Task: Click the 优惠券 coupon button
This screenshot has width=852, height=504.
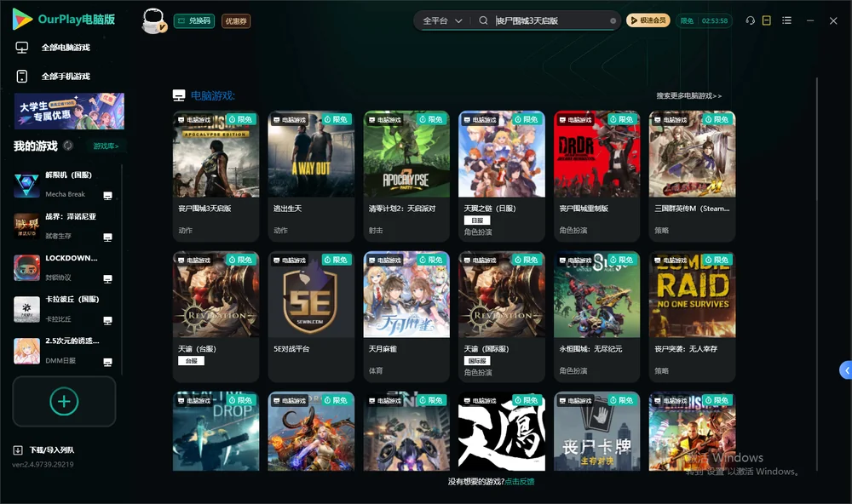Action: (236, 20)
